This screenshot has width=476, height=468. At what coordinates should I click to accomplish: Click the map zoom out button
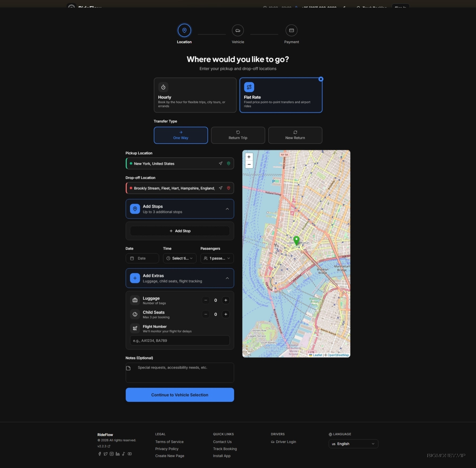pyautogui.click(x=249, y=164)
